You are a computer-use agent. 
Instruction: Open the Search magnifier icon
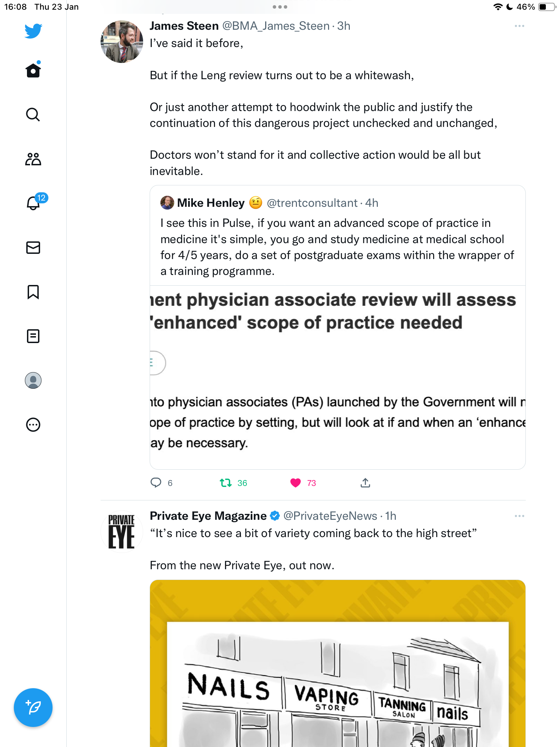pos(33,114)
